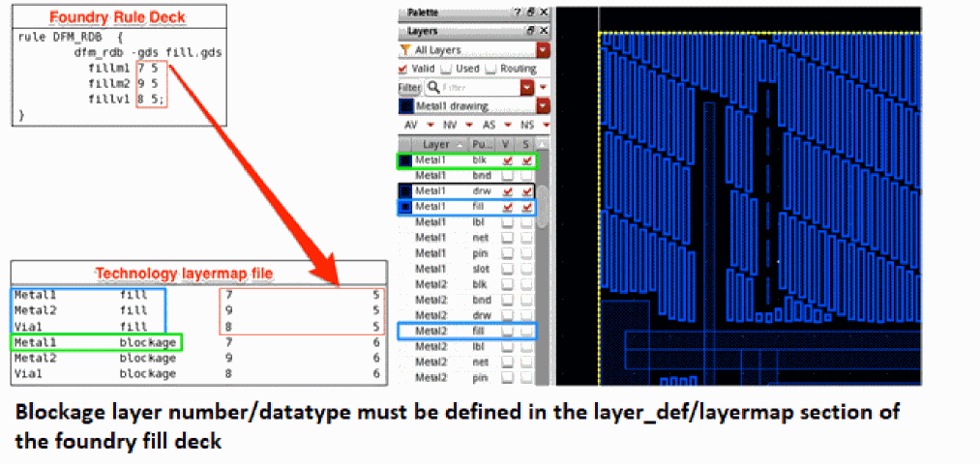Image resolution: width=980 pixels, height=464 pixels.
Task: Toggle visibility of Metal1 blk layer
Action: point(508,160)
